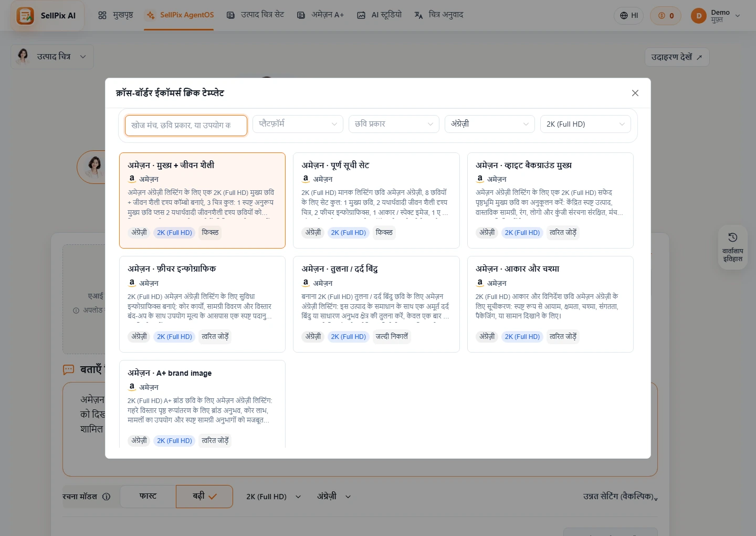Click Amazon icon in पूर्ण सूची सेट card
The width and height of the screenshot is (756, 536).
point(306,179)
